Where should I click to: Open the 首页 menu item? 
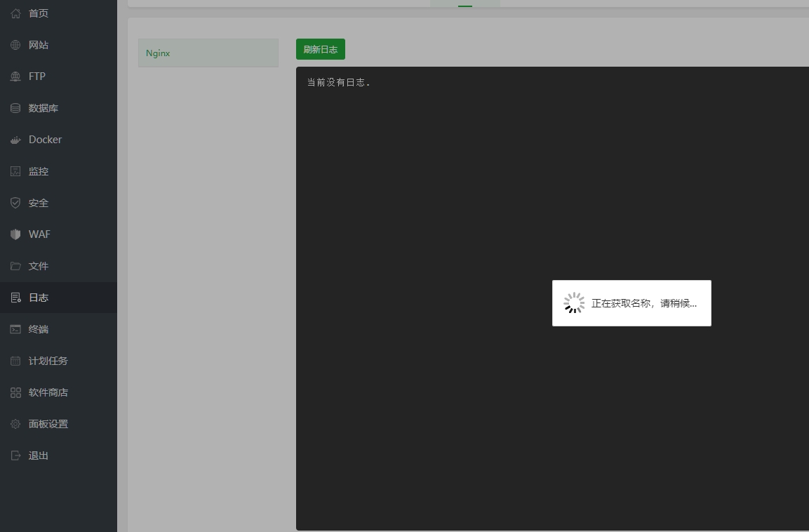[38, 13]
